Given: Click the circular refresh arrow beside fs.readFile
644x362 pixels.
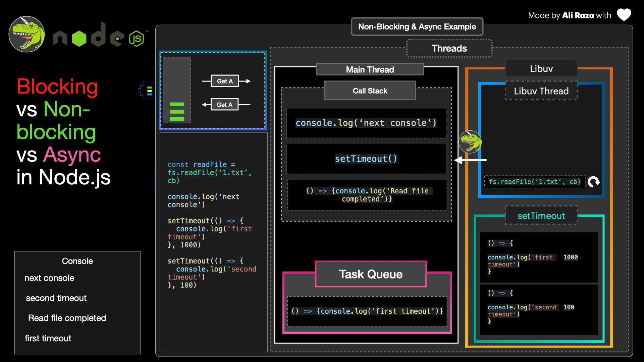Looking at the screenshot, I should [594, 182].
